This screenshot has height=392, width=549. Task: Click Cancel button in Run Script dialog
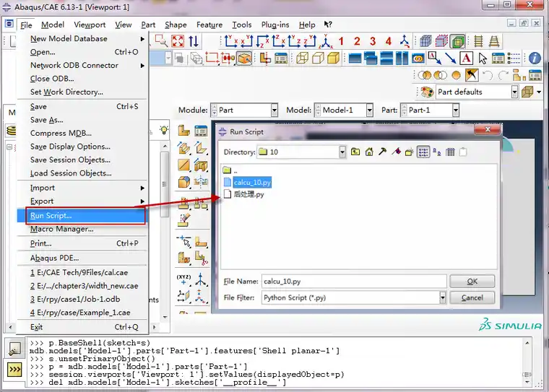tap(472, 297)
